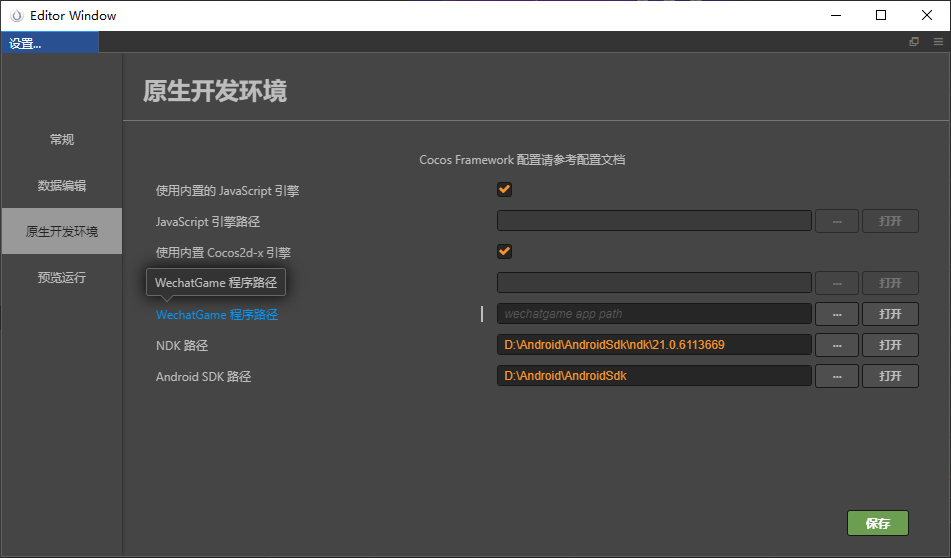The height and width of the screenshot is (558, 951).
Task: Click the JavaScript 引擎路径 input field
Action: [654, 221]
